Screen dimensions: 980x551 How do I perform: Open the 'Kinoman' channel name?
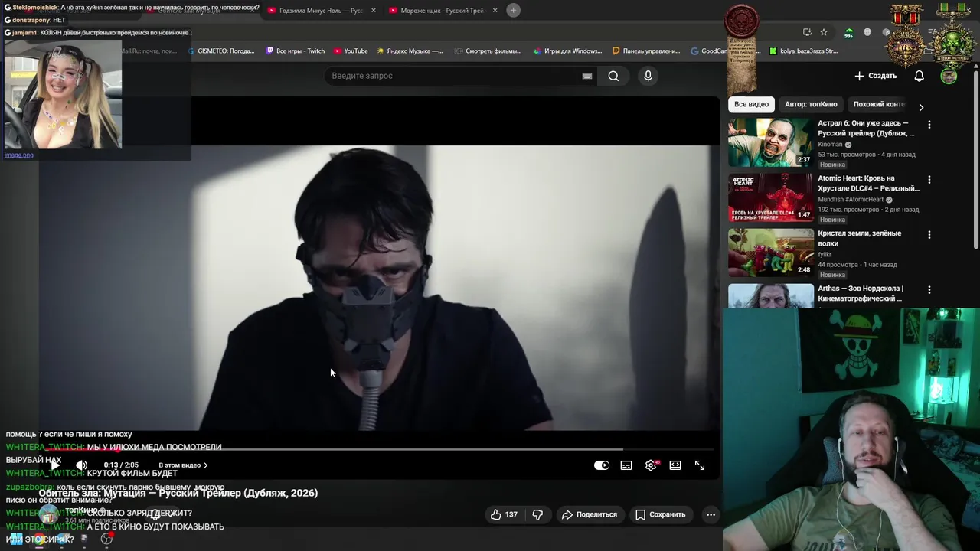tap(830, 145)
